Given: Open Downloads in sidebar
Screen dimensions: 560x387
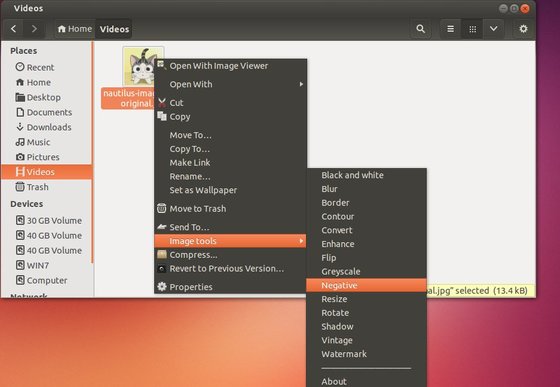Looking at the screenshot, I should tap(46, 127).
